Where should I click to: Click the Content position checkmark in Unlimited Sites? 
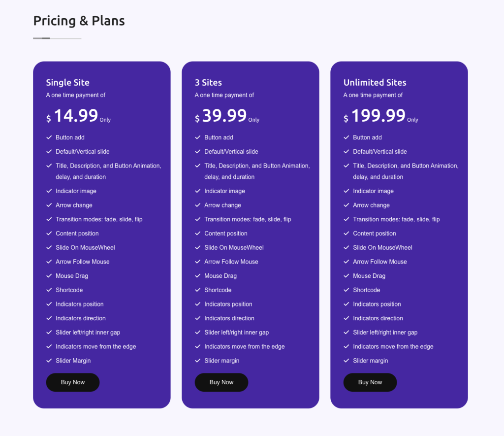click(x=346, y=234)
